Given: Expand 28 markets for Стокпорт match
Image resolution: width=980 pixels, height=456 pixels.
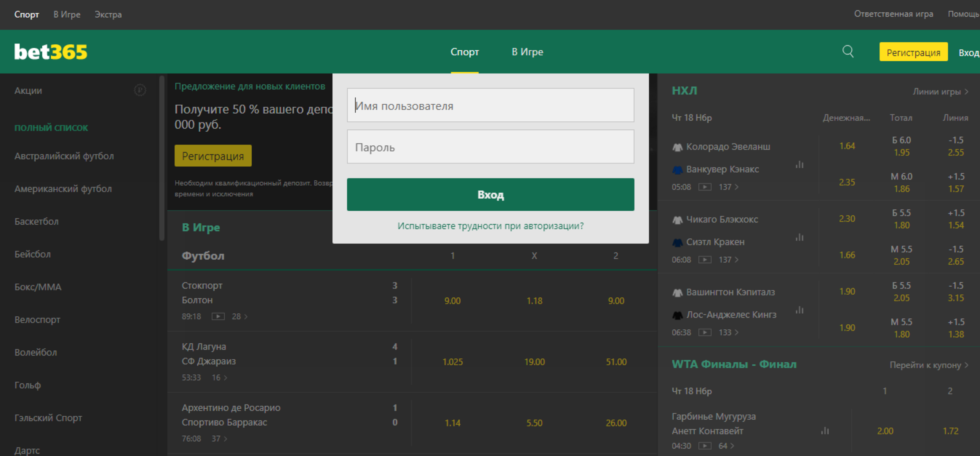Looking at the screenshot, I should 240,316.
